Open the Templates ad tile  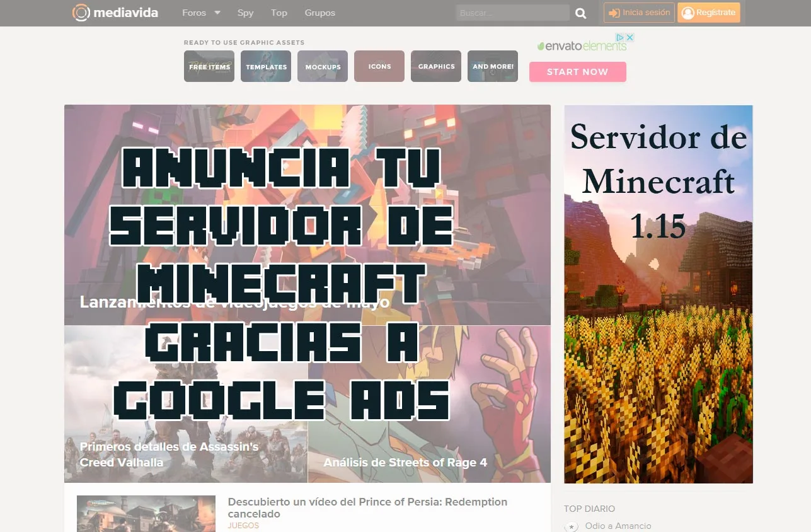pyautogui.click(x=266, y=66)
